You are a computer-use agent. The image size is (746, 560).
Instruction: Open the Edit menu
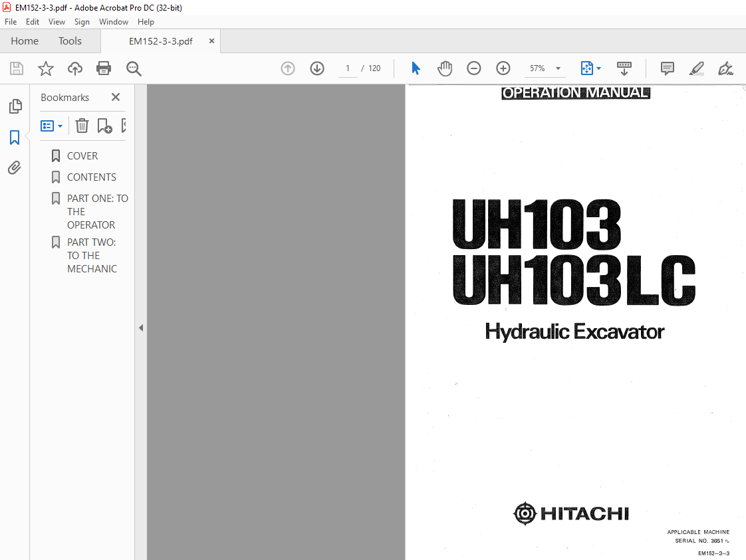coord(33,22)
